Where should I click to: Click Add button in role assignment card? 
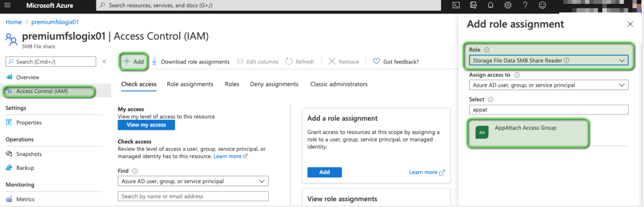(325, 172)
